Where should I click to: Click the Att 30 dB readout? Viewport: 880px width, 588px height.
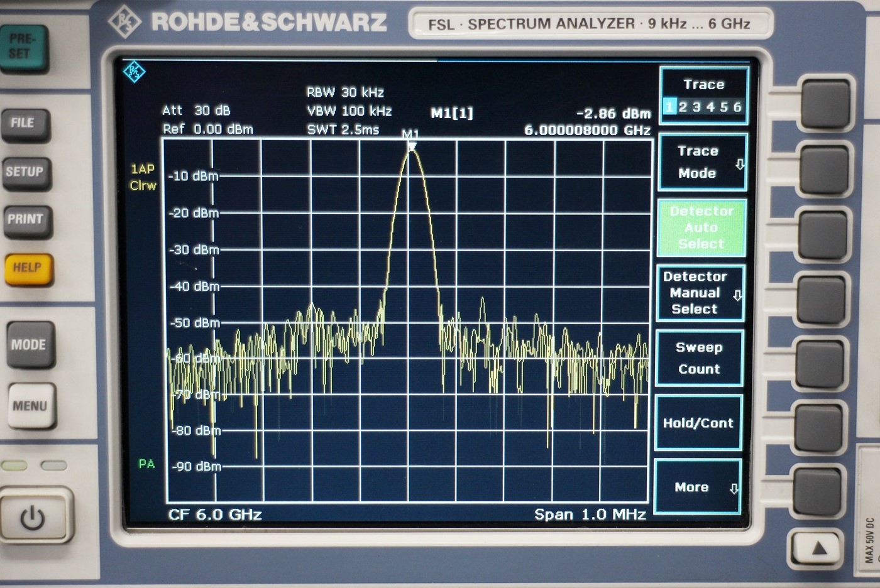(196, 111)
